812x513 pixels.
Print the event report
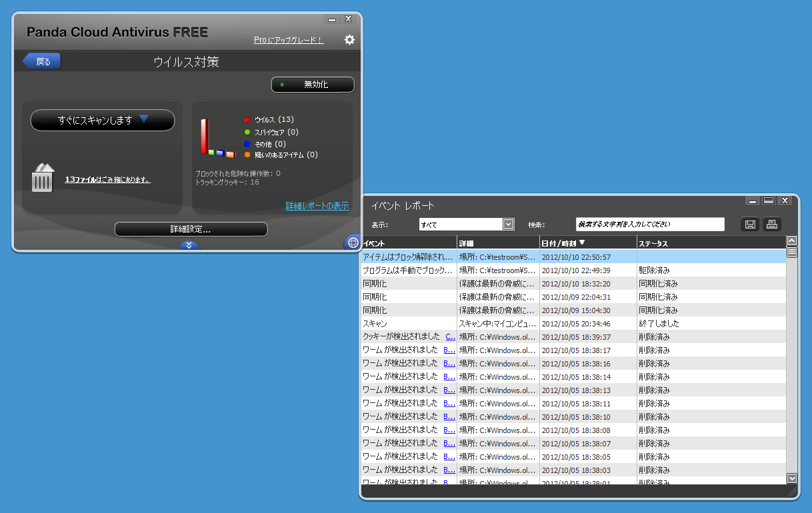(x=771, y=225)
